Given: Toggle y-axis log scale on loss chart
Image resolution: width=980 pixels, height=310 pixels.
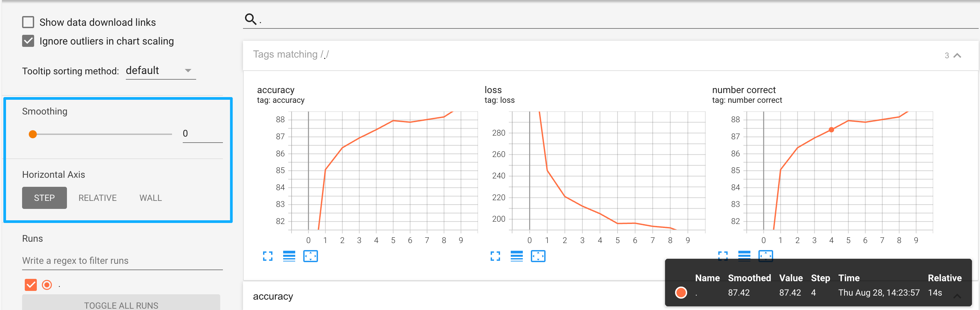Looking at the screenshot, I should 517,256.
